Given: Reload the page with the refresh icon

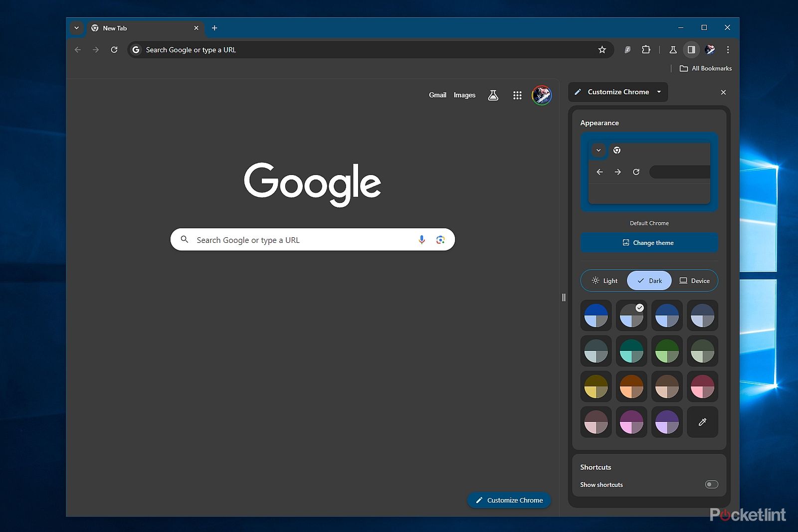Looking at the screenshot, I should (x=114, y=50).
